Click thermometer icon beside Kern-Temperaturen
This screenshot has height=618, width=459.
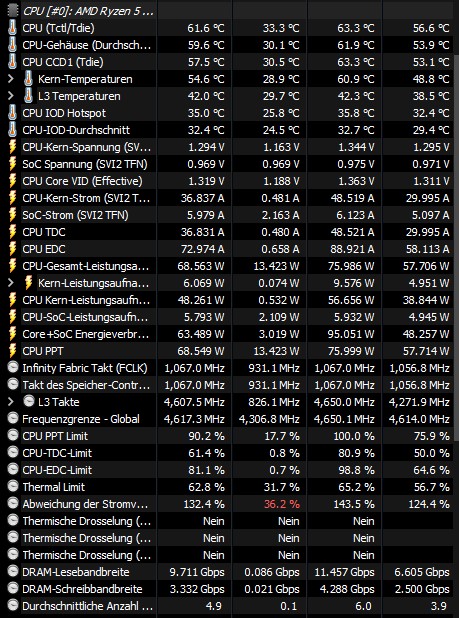pyautogui.click(x=28, y=79)
